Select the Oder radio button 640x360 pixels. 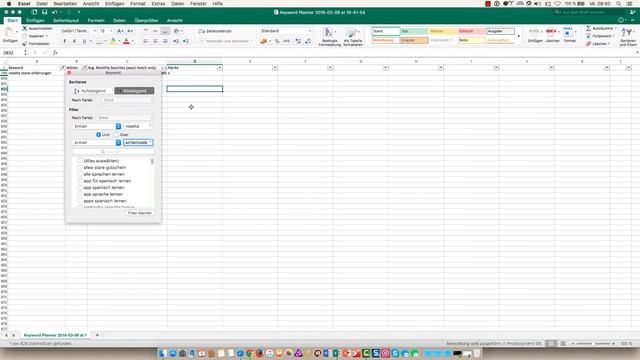coord(117,134)
